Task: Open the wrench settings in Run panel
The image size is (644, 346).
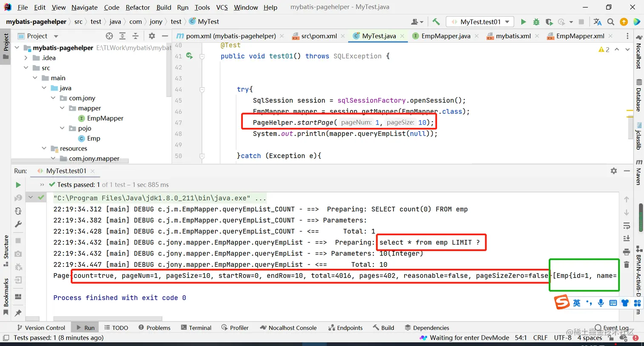Action: (18, 224)
